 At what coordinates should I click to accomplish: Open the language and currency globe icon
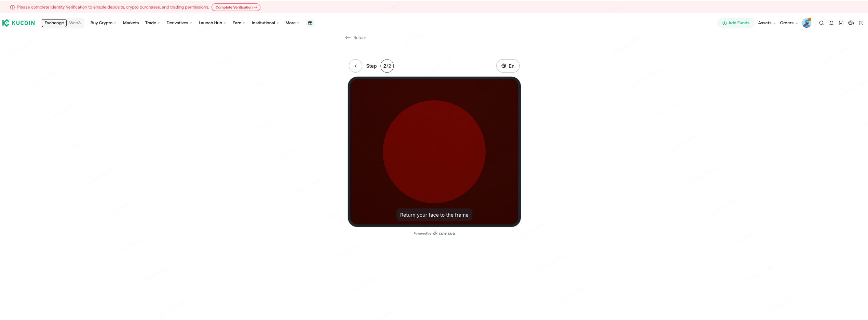click(851, 23)
